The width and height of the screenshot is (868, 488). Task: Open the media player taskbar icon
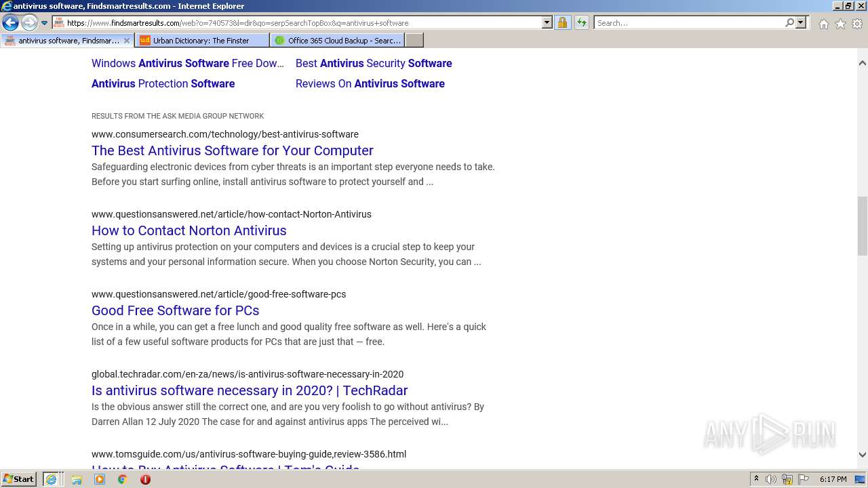100,479
